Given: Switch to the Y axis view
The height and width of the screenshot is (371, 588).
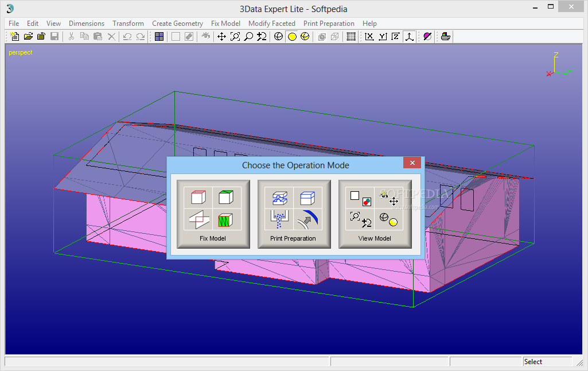Looking at the screenshot, I should 383,36.
